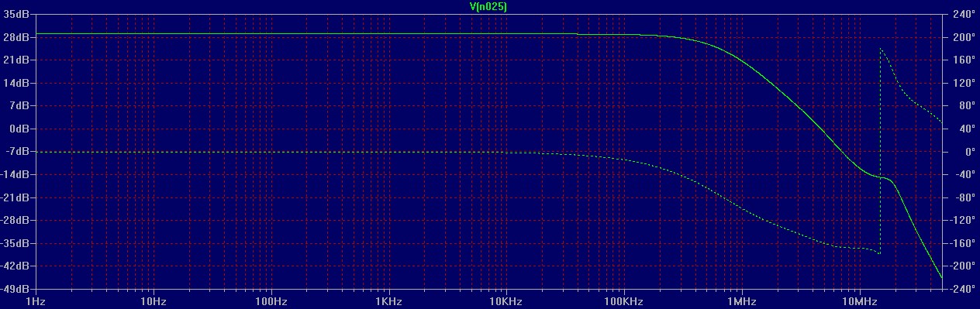Click the -160° phase axis label
The width and height of the screenshot is (980, 309).
[x=962, y=243]
